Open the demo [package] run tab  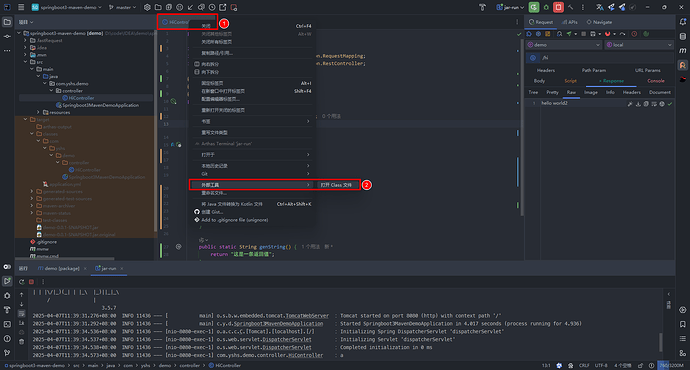(59, 268)
